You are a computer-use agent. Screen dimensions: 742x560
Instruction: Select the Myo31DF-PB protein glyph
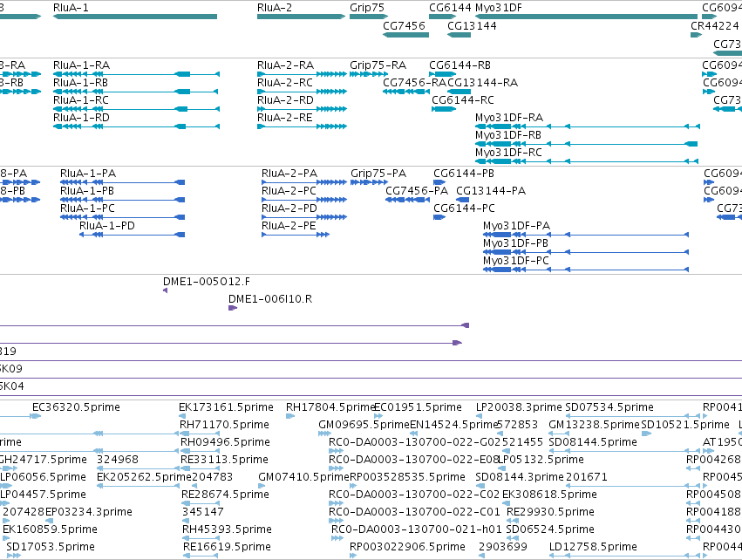[586, 252]
